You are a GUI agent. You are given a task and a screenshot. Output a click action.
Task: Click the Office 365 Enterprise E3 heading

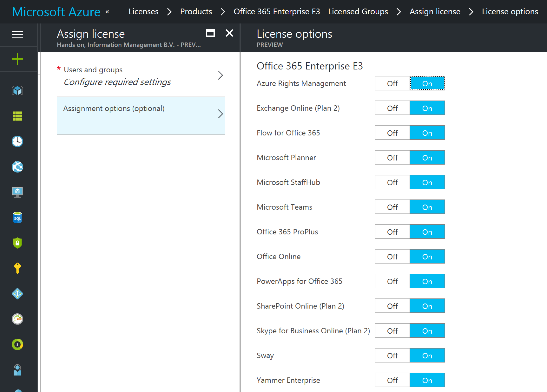click(x=310, y=66)
